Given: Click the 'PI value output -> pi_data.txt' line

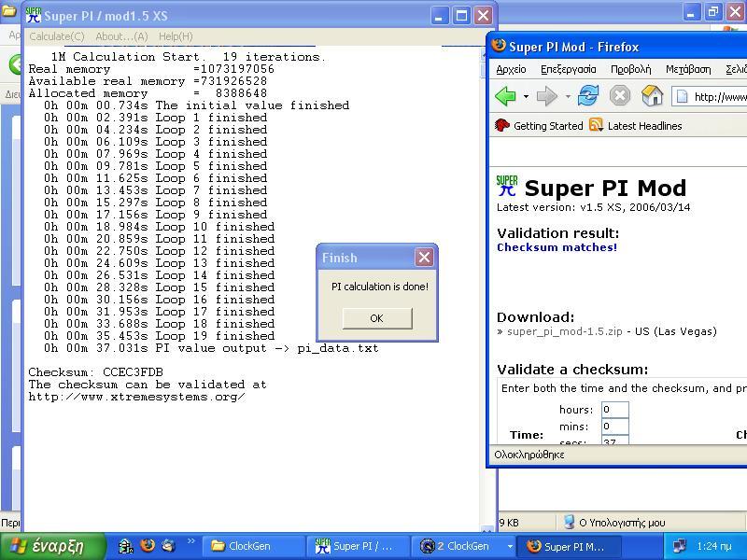Looking at the screenshot, I should point(211,348).
